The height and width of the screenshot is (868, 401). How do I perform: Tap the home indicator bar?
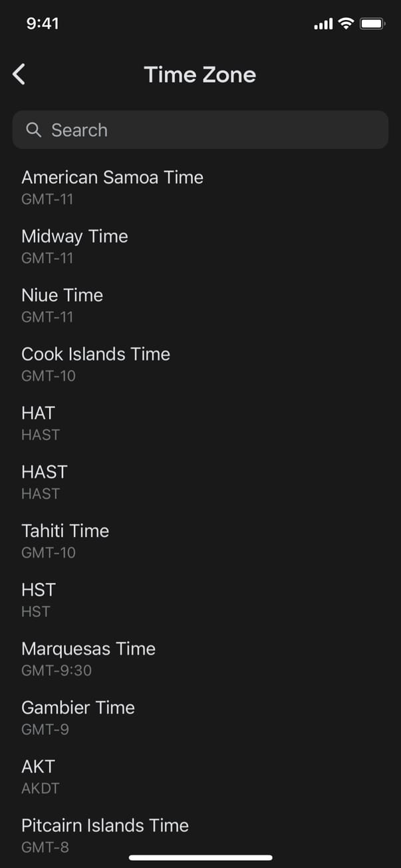pos(200,857)
